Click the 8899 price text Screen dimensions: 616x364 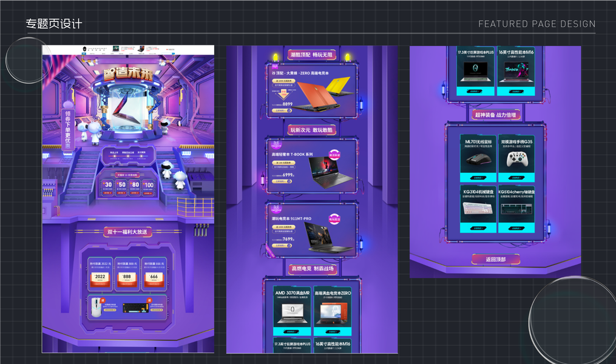[288, 104]
